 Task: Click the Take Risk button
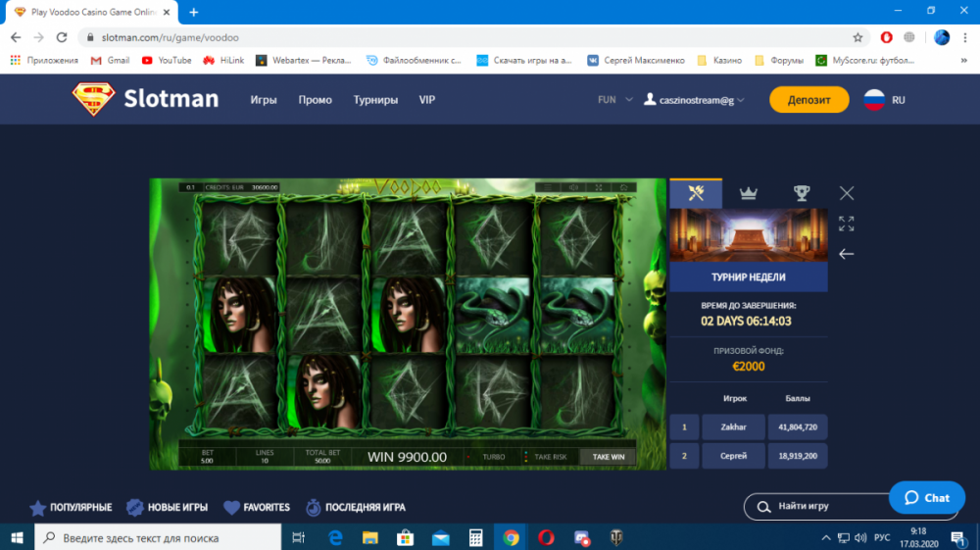click(550, 457)
